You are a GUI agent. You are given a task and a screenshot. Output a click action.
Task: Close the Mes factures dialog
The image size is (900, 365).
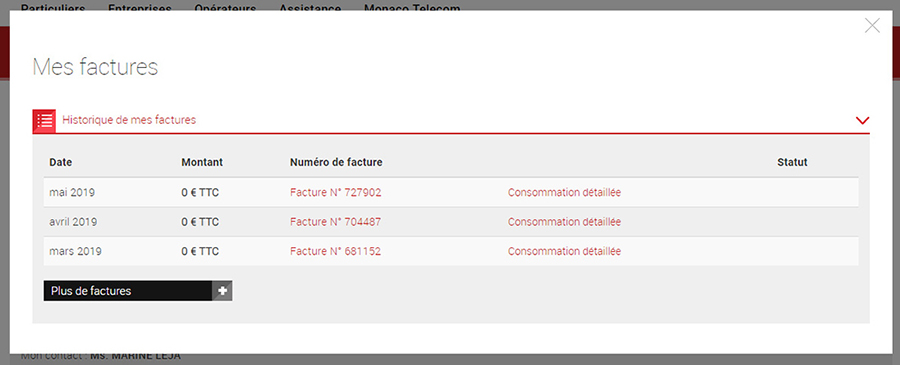pos(872,26)
